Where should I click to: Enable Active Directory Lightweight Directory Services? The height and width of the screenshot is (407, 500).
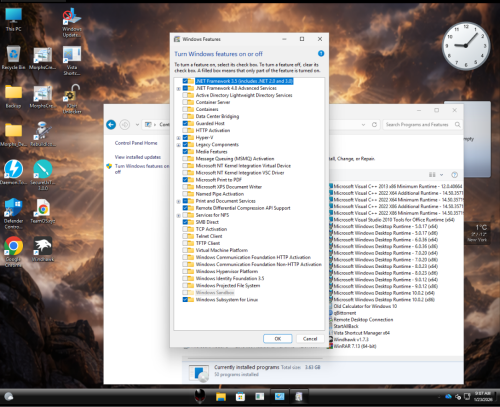185,95
